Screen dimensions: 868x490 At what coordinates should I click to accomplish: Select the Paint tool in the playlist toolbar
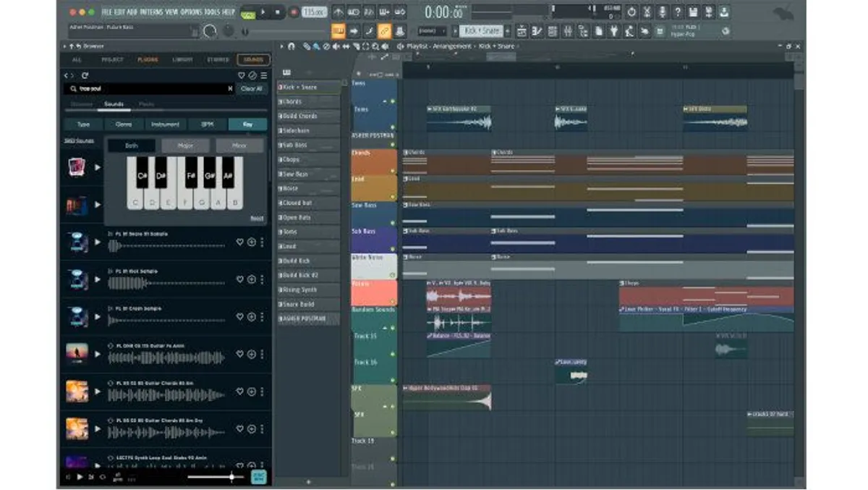pos(315,46)
